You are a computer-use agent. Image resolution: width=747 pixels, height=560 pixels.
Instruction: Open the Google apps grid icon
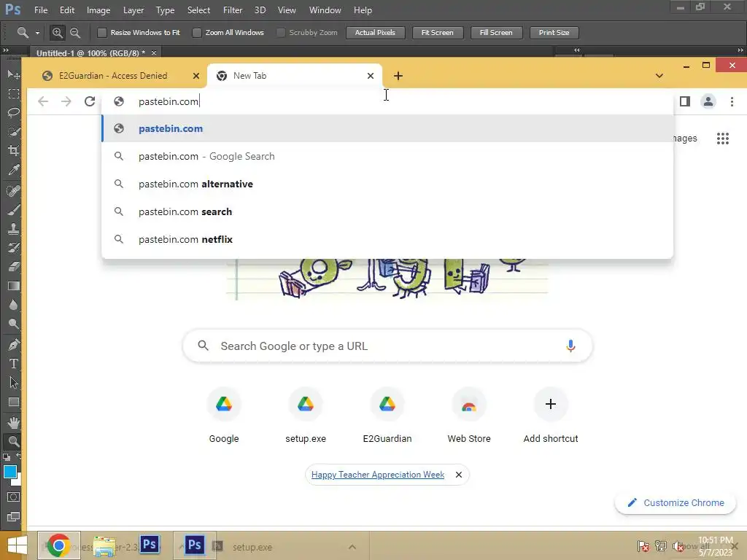[x=723, y=139]
